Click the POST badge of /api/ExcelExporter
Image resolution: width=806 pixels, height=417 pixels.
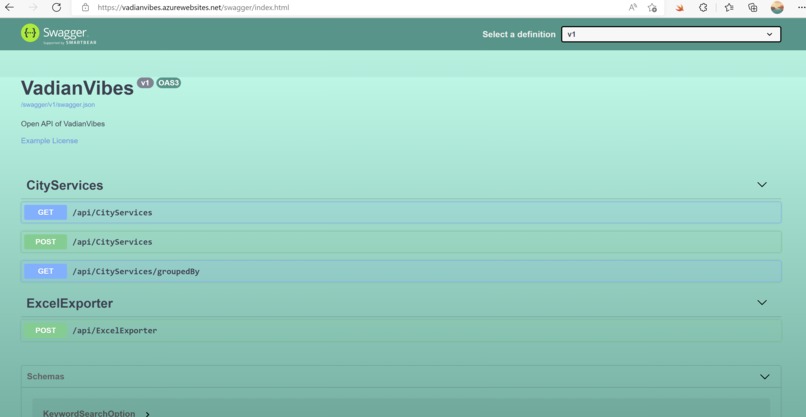(x=45, y=330)
